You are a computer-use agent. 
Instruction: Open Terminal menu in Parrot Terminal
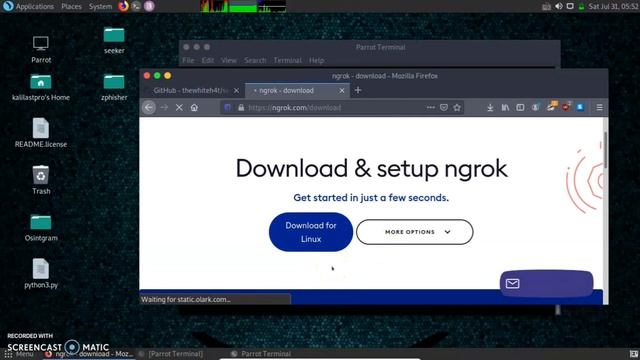(287, 60)
